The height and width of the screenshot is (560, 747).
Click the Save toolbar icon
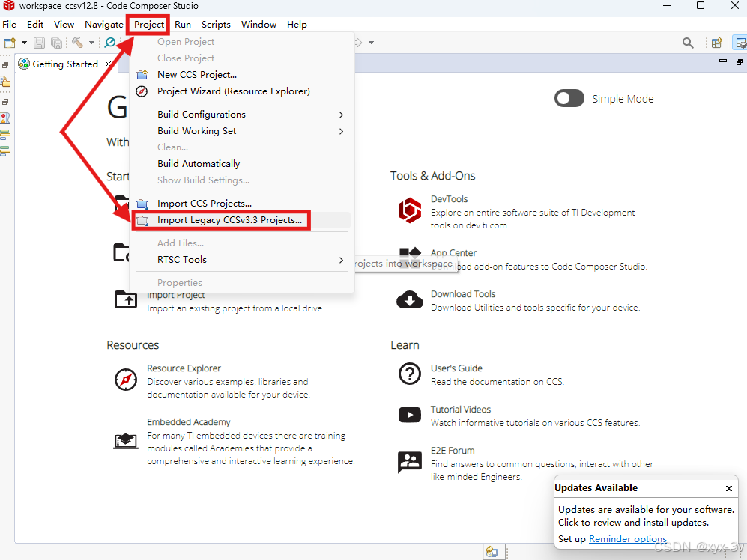39,43
